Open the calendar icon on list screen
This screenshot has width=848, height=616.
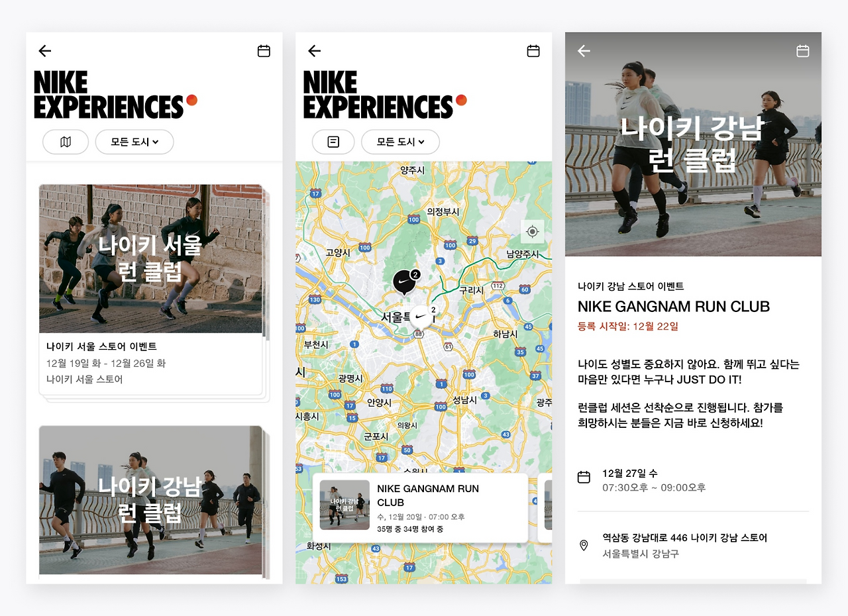[264, 51]
